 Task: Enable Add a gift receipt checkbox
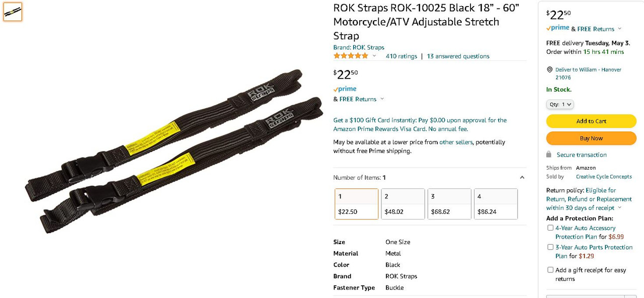[550, 270]
